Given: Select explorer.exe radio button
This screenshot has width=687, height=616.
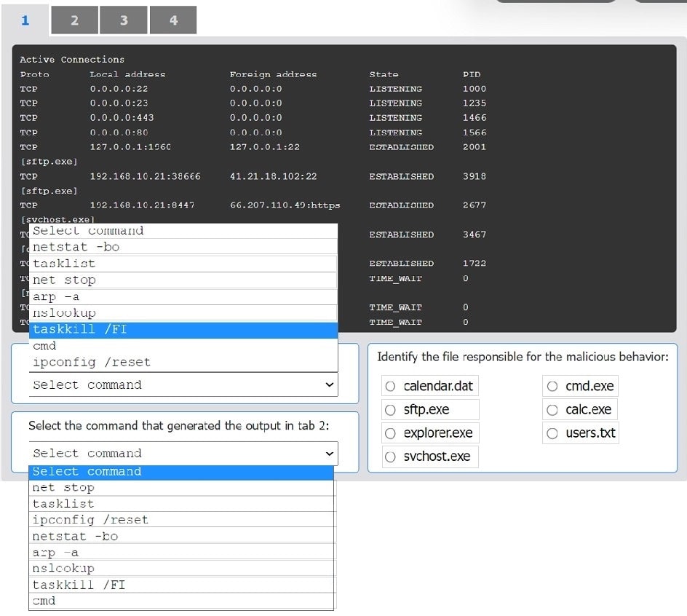Looking at the screenshot, I should [x=390, y=434].
